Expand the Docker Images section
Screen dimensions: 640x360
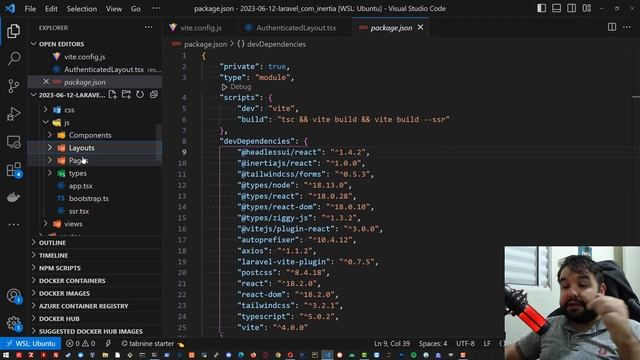[x=95, y=293]
